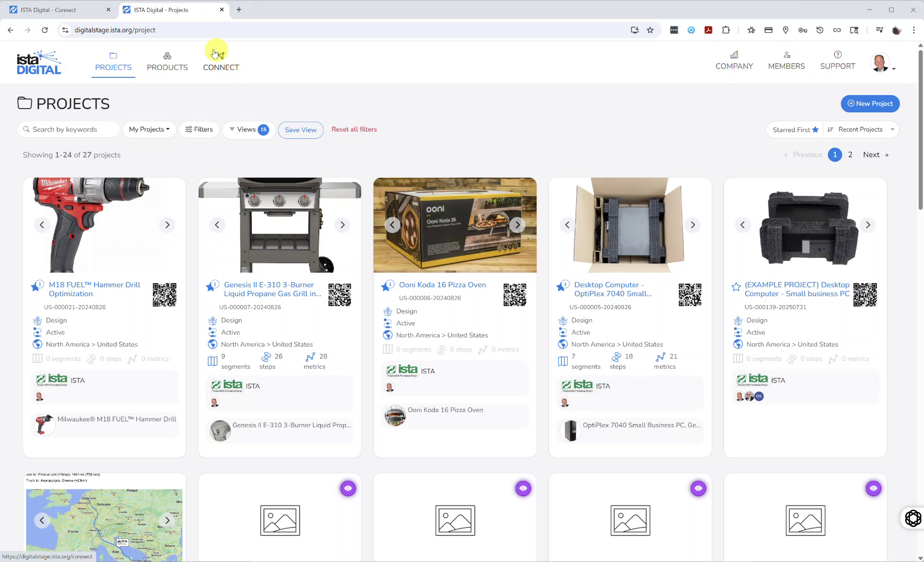Open Adobe Acrobat extension icon
The image size is (924, 562).
[708, 30]
